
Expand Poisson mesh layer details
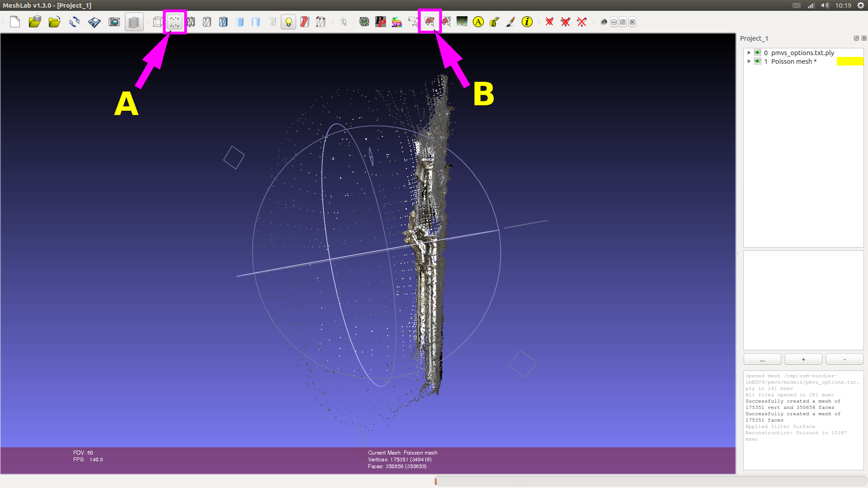pos(749,61)
